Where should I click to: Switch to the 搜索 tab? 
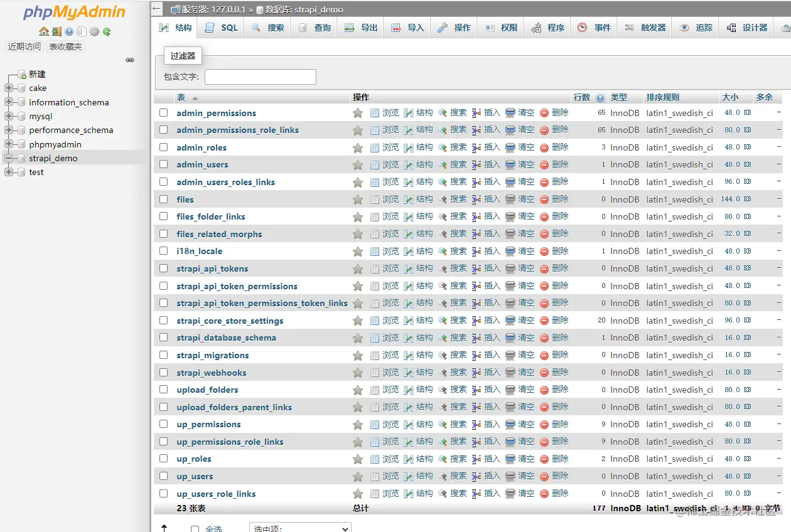click(x=267, y=28)
